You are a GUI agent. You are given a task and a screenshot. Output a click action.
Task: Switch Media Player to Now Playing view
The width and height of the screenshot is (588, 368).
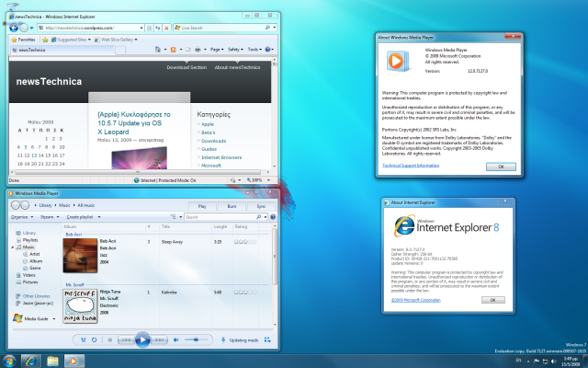267,339
